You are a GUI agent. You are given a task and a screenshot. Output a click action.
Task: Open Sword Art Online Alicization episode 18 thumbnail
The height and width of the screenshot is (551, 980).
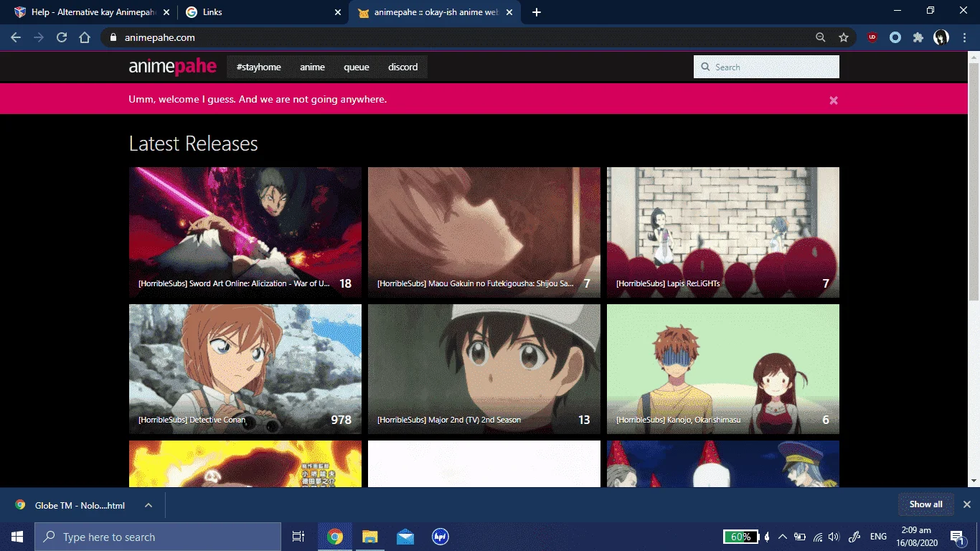pyautogui.click(x=245, y=232)
